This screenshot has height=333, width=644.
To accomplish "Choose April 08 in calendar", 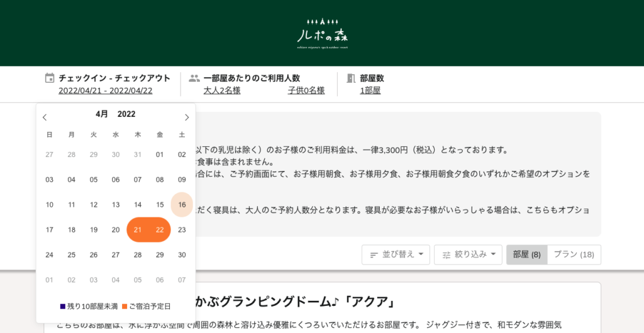I will pos(160,180).
